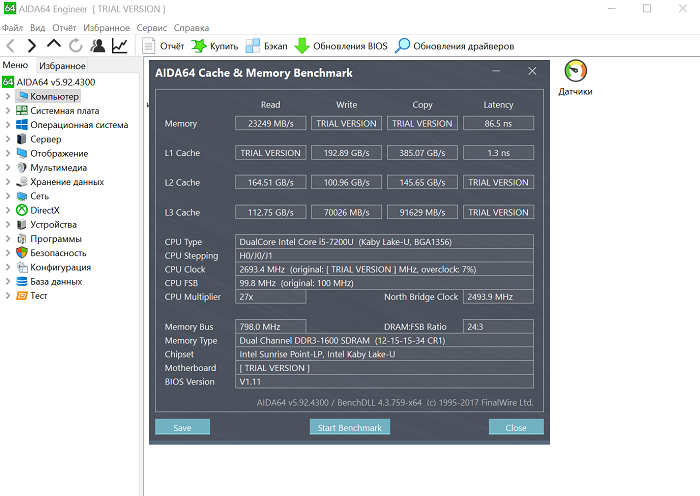Expand the Операционная система tree node

pos(8,125)
